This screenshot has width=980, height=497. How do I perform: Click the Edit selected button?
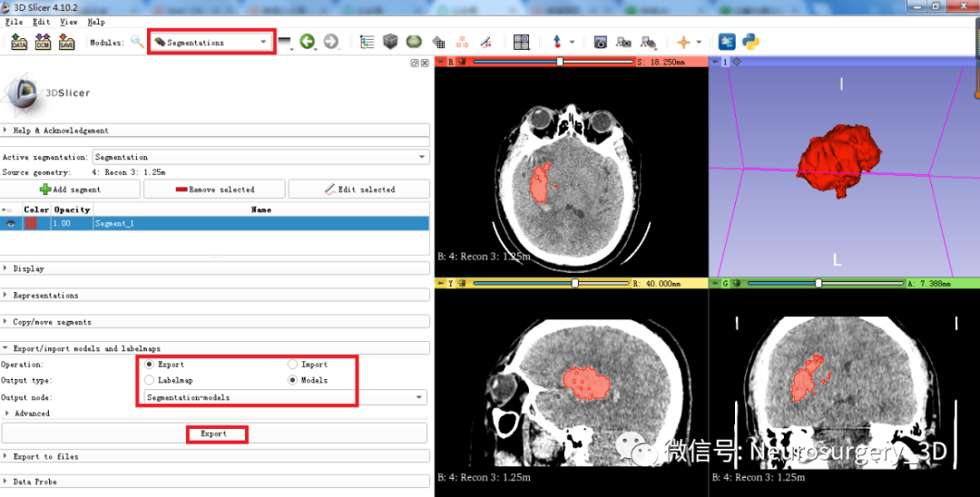358,190
